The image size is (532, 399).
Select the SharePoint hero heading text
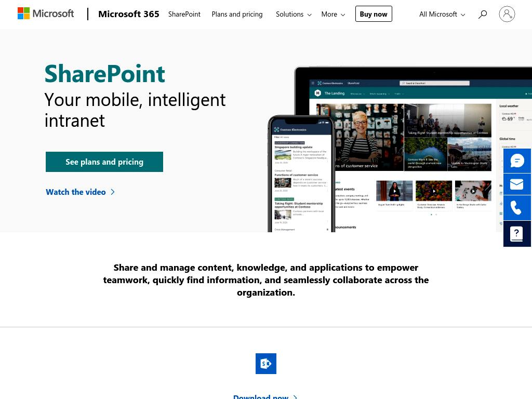(x=105, y=74)
